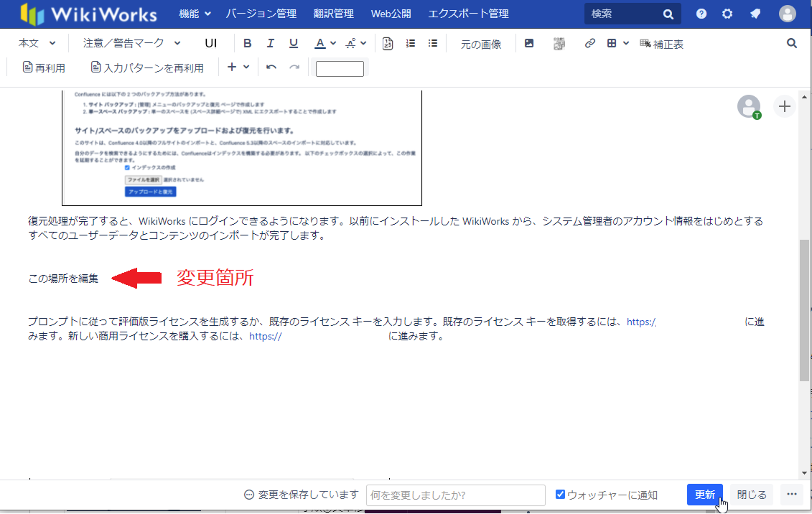Undo the last edit
This screenshot has width=812, height=514.
tap(271, 67)
